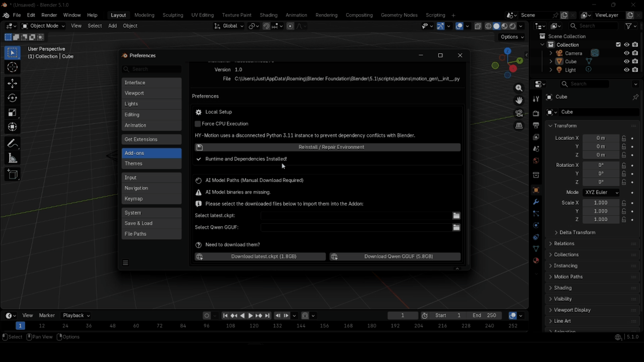The height and width of the screenshot is (362, 644).
Task: Select solid viewport shading mode
Action: (496, 26)
